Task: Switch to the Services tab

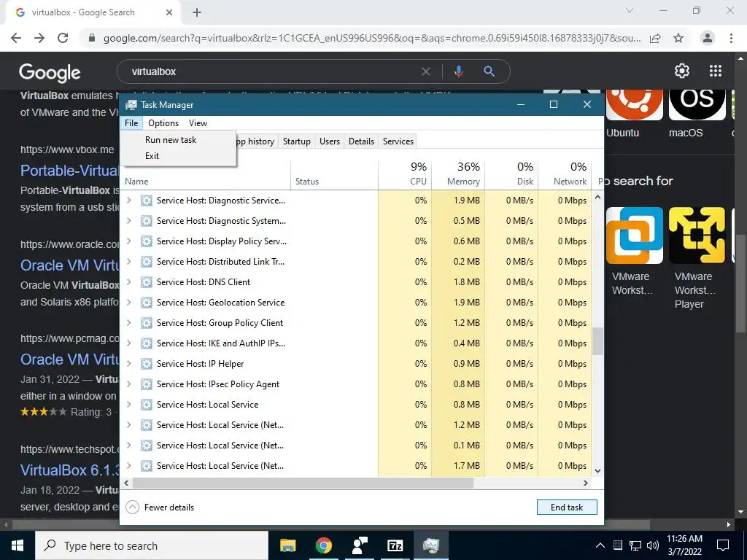Action: pos(398,141)
